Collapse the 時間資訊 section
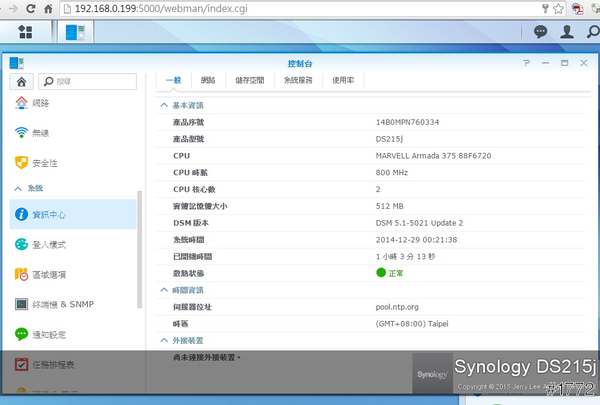 (165, 290)
